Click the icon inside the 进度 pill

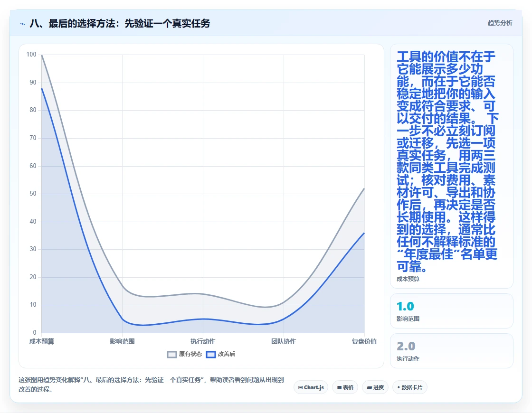[x=370, y=387]
